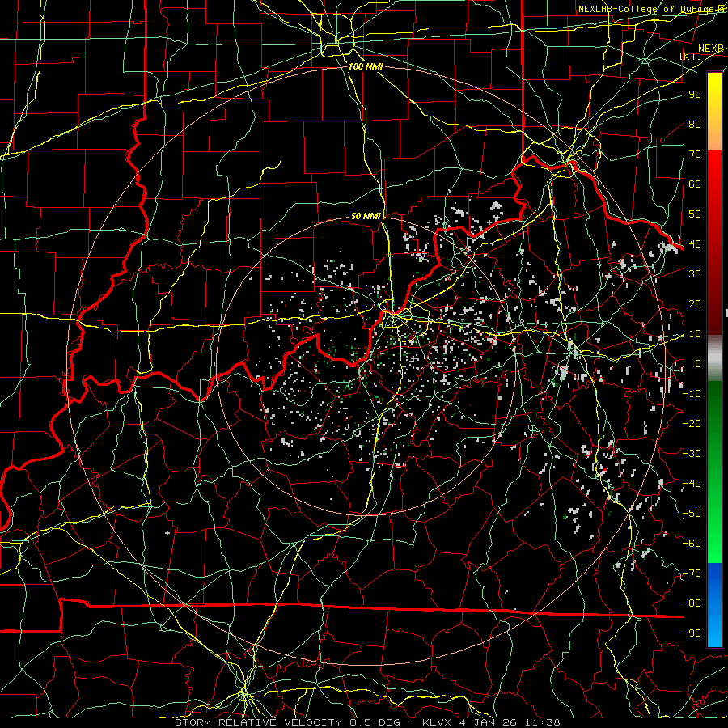Pick the dark blue segment near -70 to -80

(714, 580)
